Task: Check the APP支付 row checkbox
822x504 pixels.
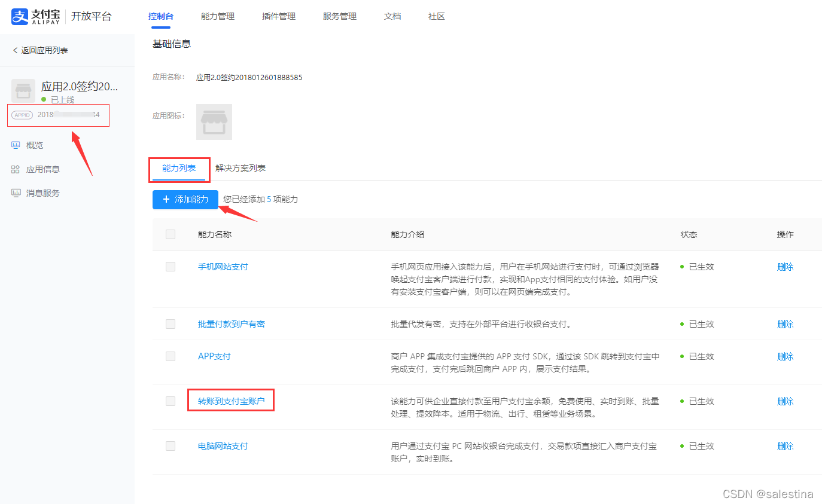Action: [x=171, y=356]
